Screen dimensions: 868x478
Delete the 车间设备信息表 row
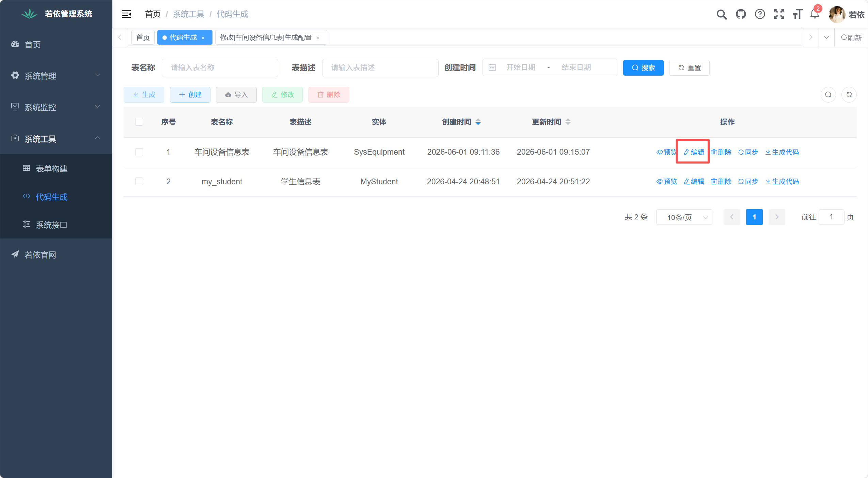pos(721,152)
